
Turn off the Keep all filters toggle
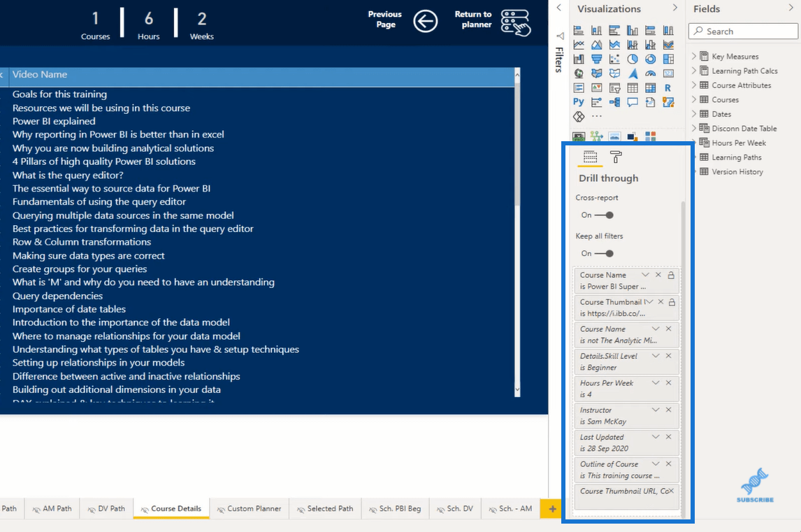pos(604,254)
